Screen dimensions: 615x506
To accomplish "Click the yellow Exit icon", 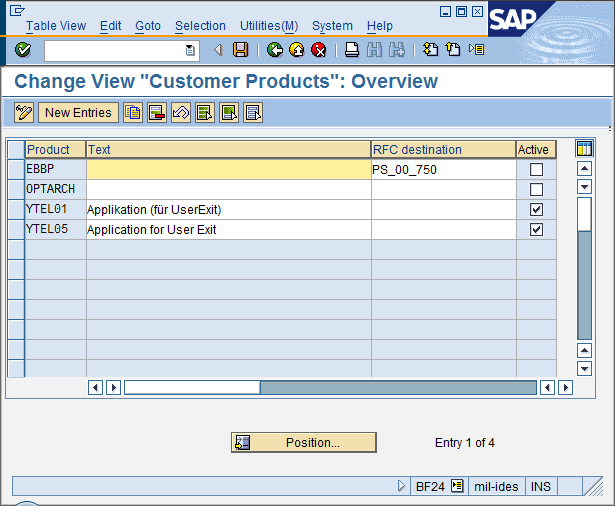I will click(x=297, y=50).
